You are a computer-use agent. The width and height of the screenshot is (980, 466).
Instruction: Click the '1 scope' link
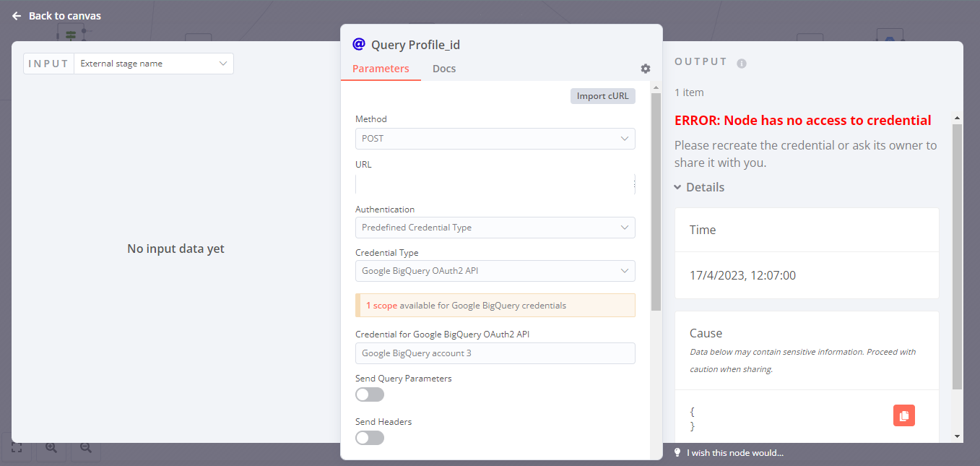(381, 306)
